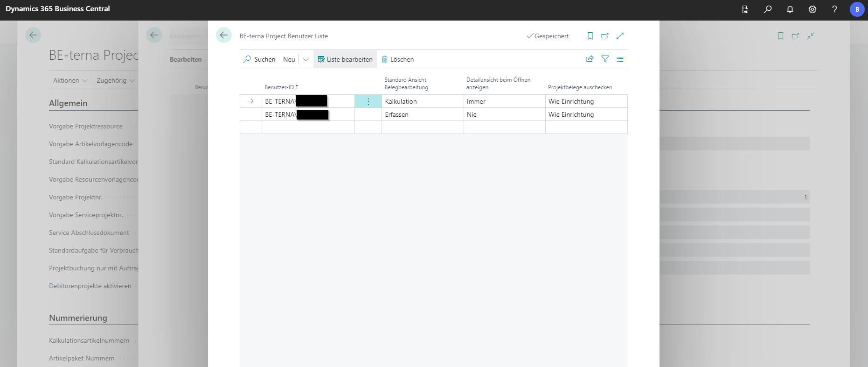The image size is (868, 367).
Task: Click empty new row Benutzer-ID cell
Action: pos(308,127)
